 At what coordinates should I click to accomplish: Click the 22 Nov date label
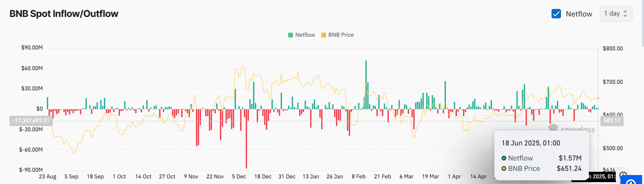coord(215,177)
